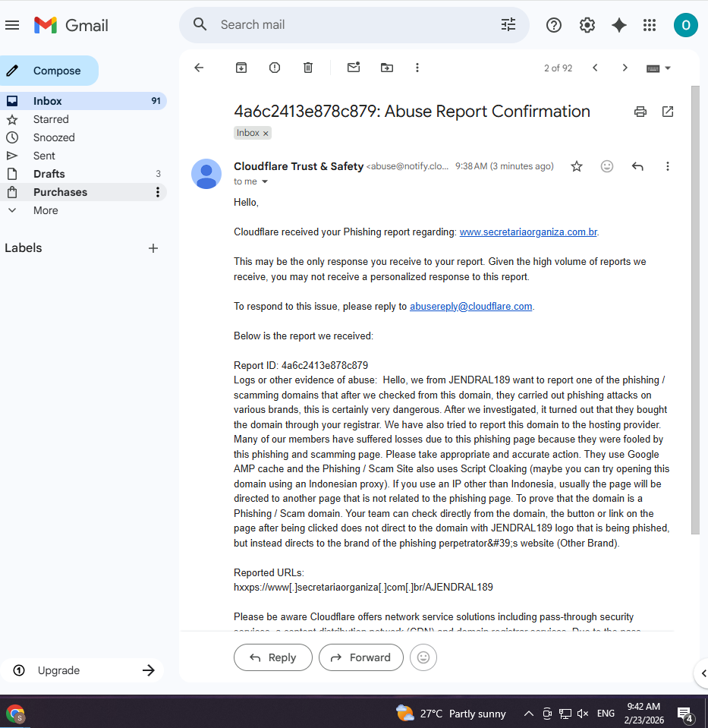Screen dimensions: 708x728
Task: Open the taskbar clock and date
Action: (643, 713)
